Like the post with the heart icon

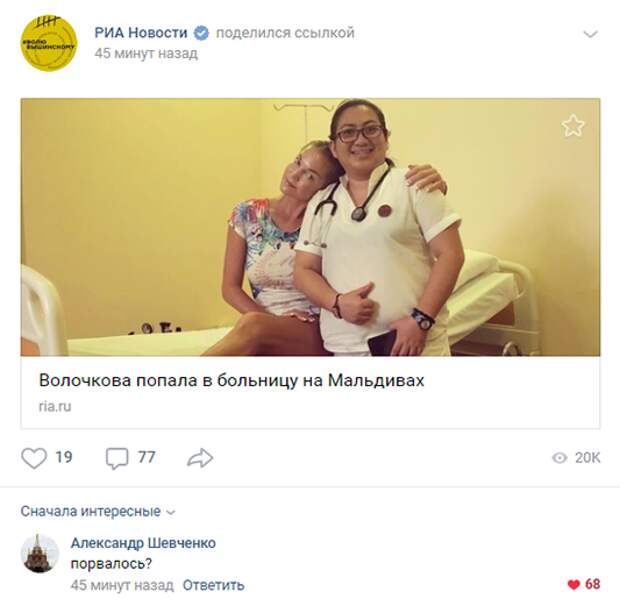click(34, 458)
